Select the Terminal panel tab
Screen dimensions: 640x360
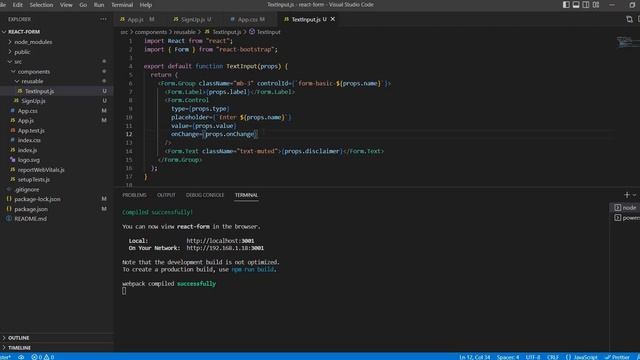tap(247, 195)
